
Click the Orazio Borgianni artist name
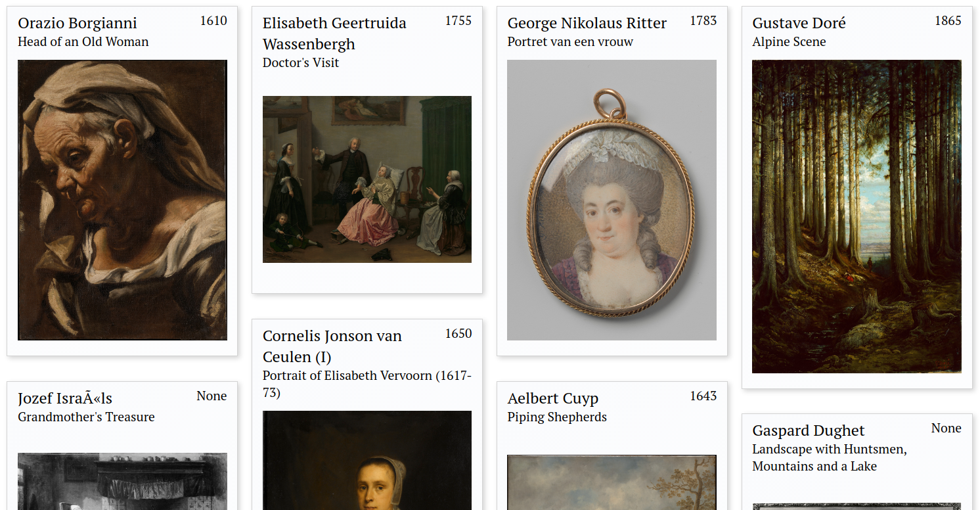(78, 23)
